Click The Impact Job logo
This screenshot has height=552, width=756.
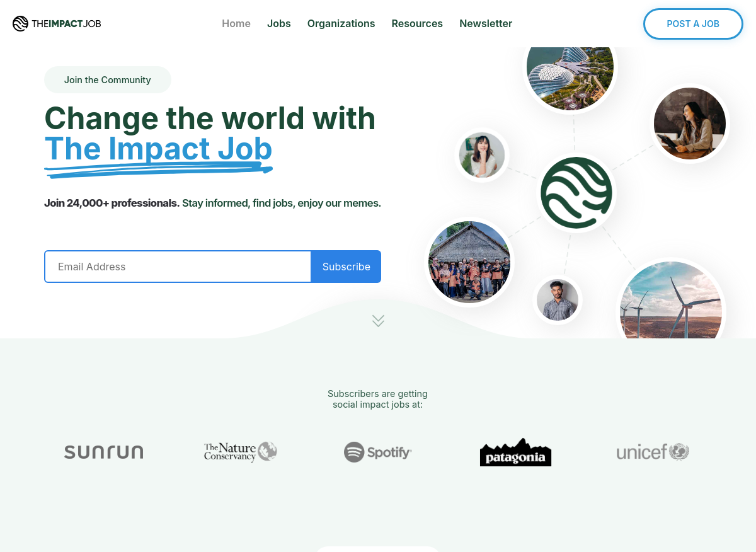(x=57, y=24)
